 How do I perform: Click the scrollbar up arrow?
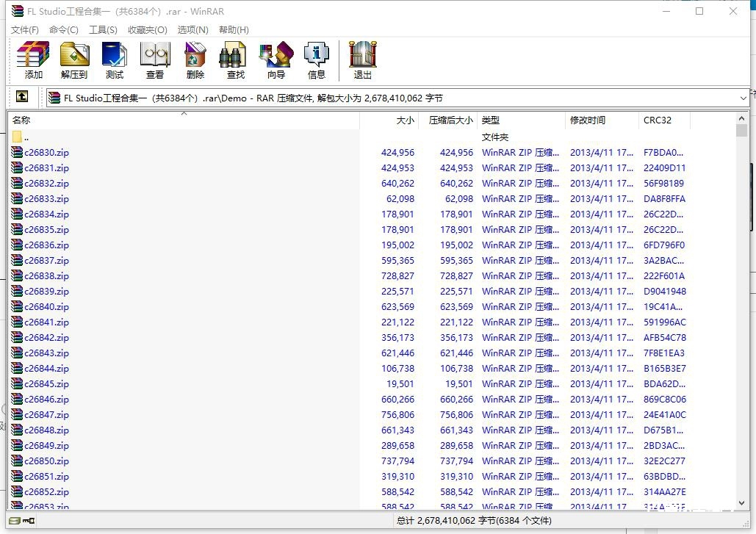point(741,118)
